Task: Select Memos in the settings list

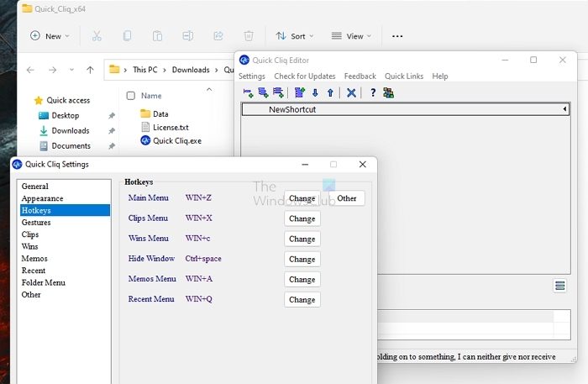Action: click(x=65, y=258)
